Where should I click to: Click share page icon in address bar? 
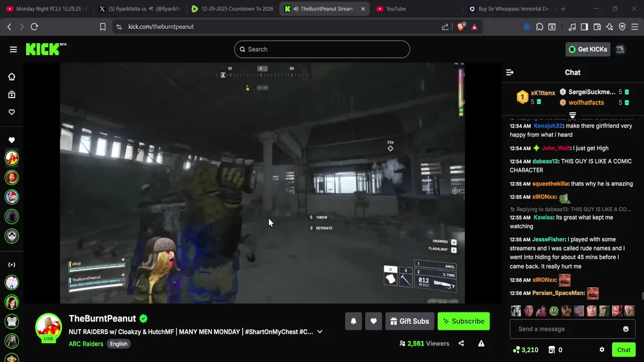[445, 27]
